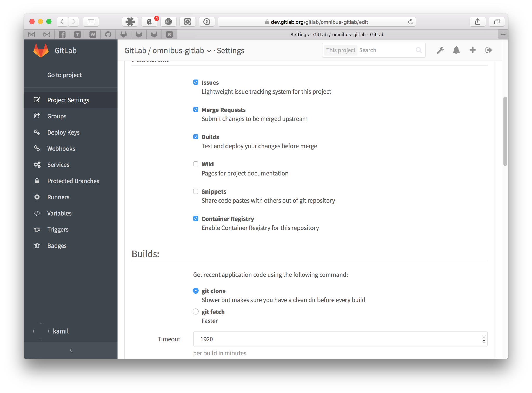Open the puzzle-piece extension icon
Screen dimensions: 532x393
tap(130, 22)
